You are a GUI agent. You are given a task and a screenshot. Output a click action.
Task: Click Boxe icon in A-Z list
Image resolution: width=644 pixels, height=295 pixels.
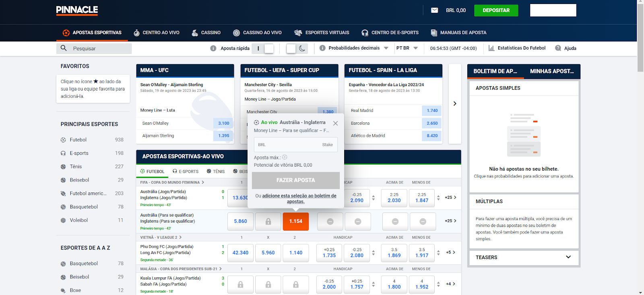63,290
